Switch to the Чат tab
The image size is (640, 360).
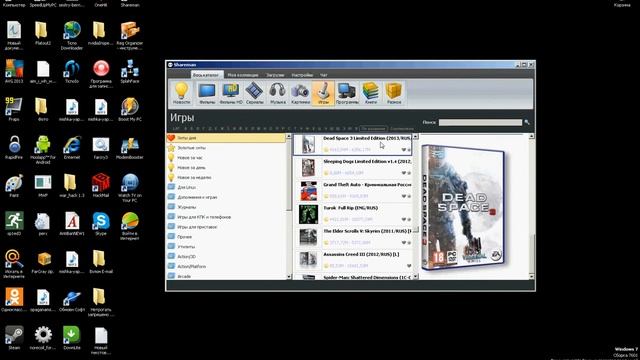point(324,75)
